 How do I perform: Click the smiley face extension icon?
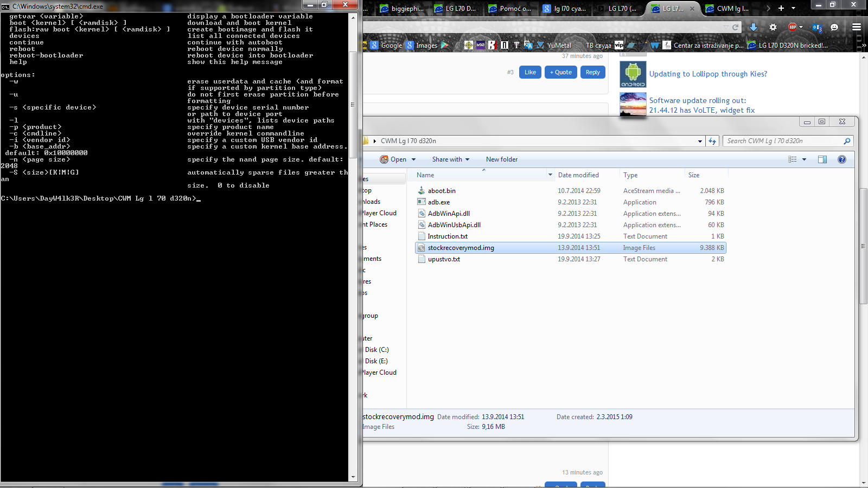click(x=834, y=27)
